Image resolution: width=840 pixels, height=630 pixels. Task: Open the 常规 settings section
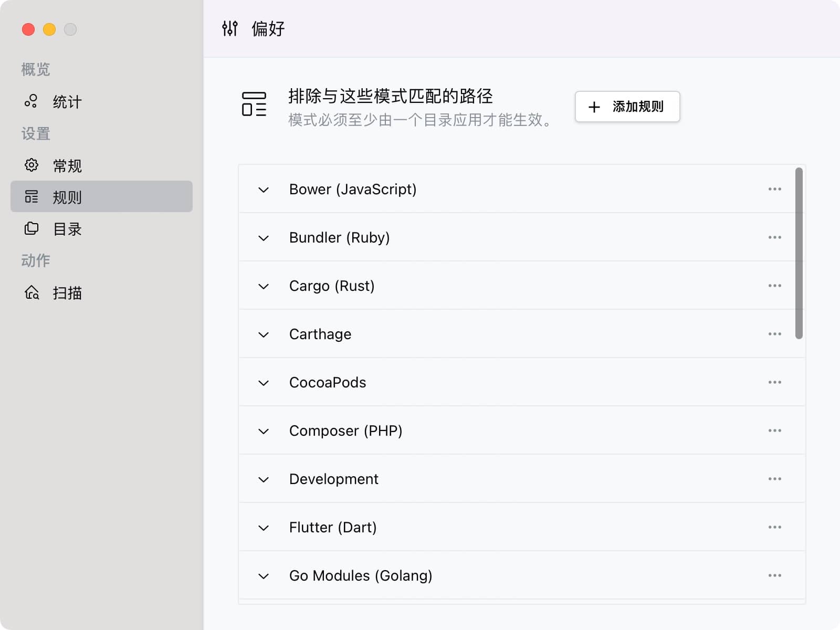point(101,165)
